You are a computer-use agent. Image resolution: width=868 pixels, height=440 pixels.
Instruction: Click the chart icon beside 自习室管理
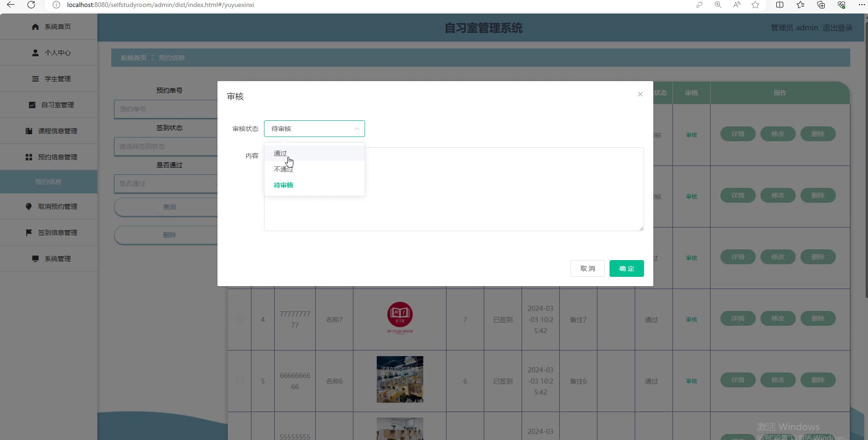coord(32,105)
